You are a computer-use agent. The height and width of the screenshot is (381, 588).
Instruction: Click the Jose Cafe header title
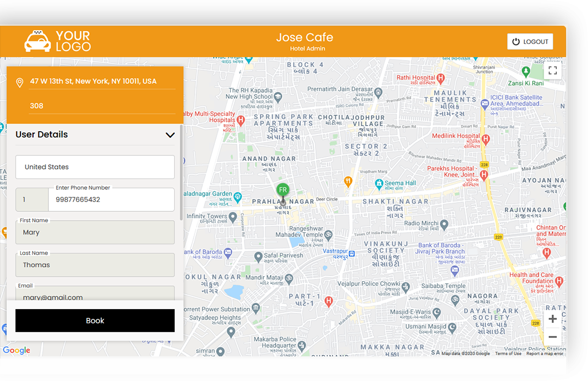point(304,37)
